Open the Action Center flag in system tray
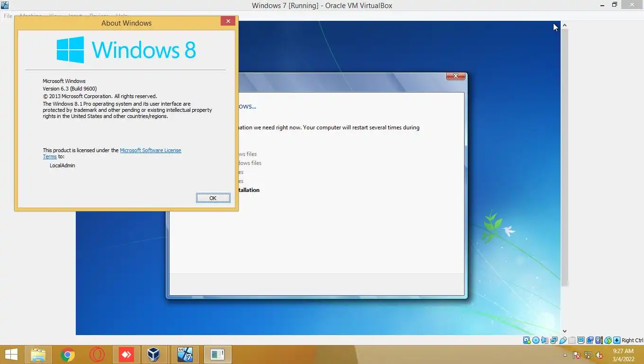The width and height of the screenshot is (644, 364). (x=577, y=355)
